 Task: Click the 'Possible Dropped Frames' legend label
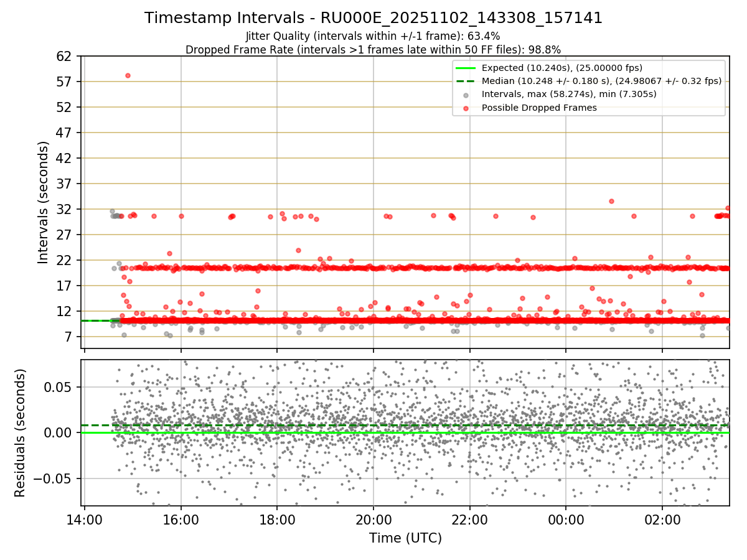539,108
